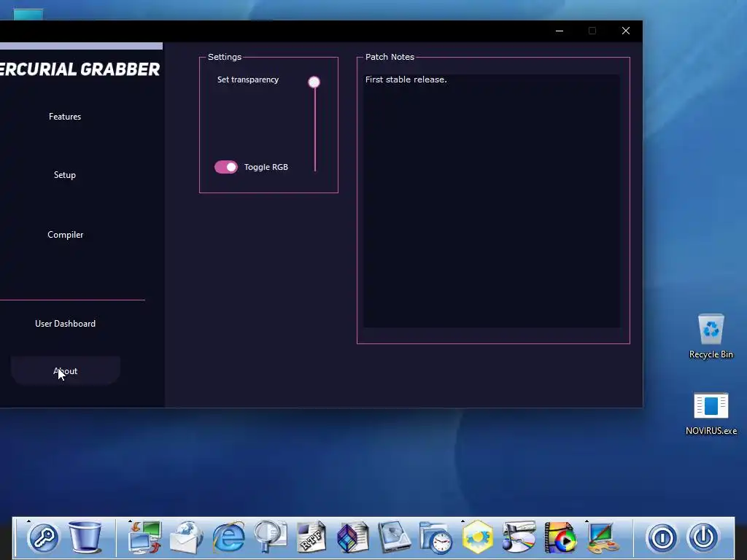Expand the arrow above the network computers dock icon

130,521
